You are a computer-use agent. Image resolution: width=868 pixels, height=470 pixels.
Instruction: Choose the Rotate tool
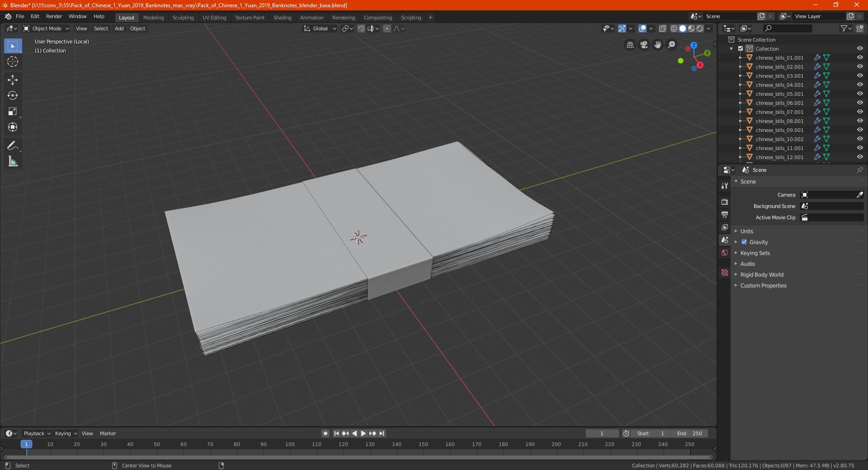tap(13, 95)
